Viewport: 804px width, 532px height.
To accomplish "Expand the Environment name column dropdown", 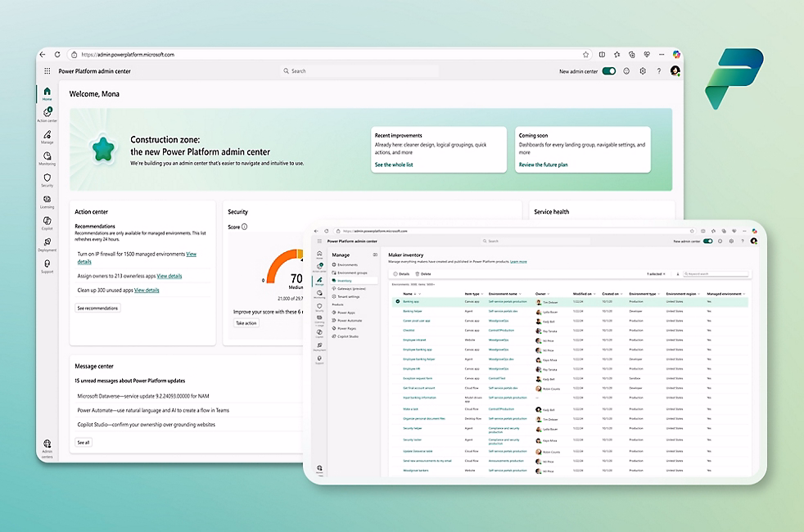I will pos(521,294).
